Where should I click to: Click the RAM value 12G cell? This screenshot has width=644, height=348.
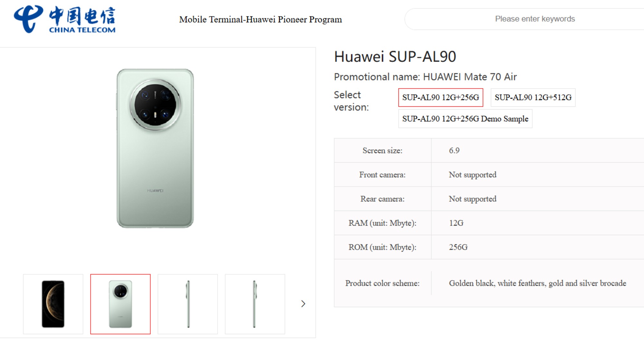456,223
